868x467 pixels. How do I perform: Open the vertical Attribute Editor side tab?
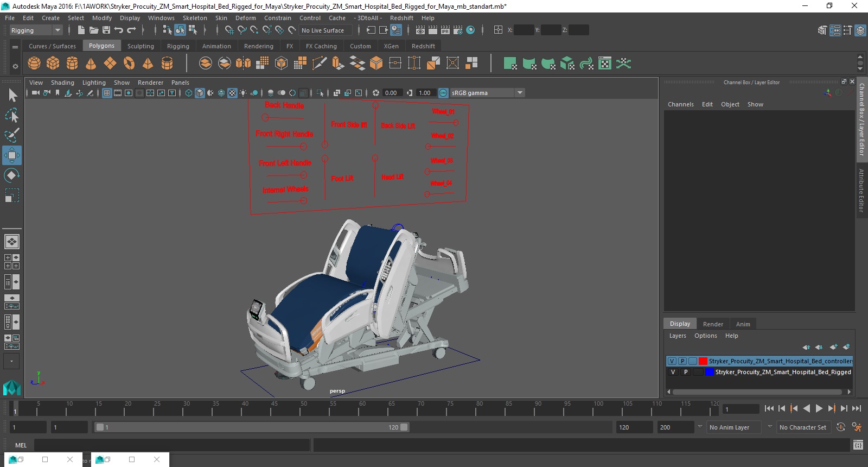861,190
